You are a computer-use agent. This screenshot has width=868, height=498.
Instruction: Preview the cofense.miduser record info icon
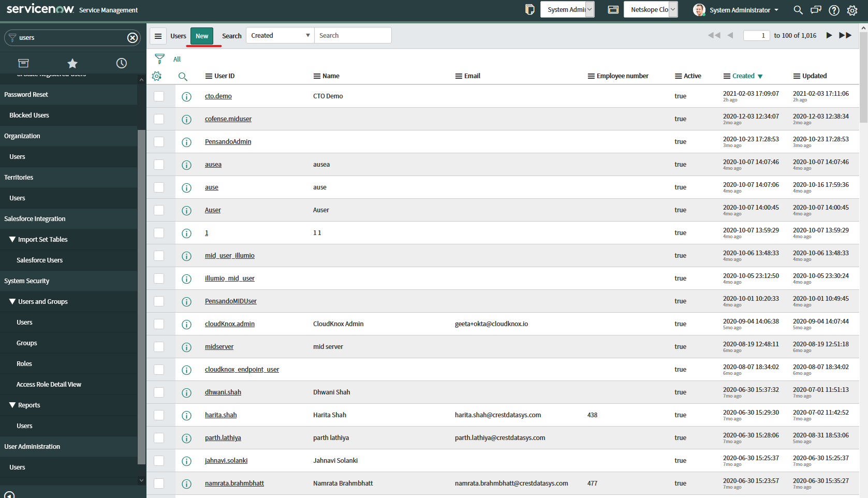[x=187, y=120]
